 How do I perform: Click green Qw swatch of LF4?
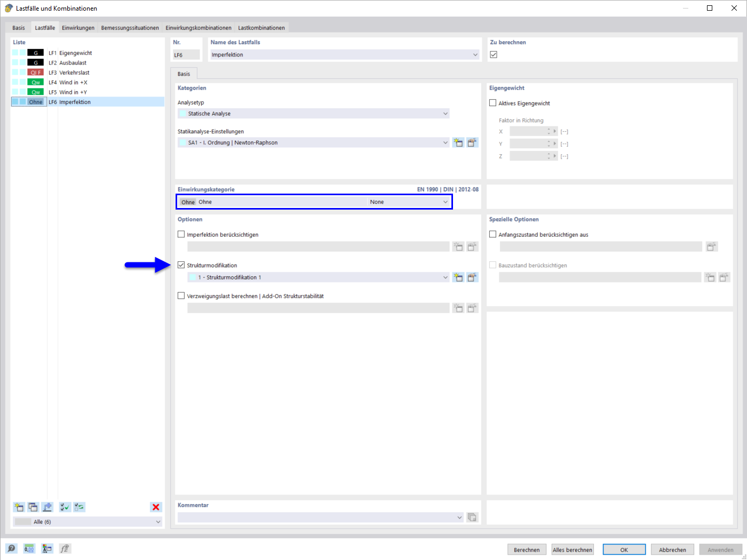click(35, 82)
